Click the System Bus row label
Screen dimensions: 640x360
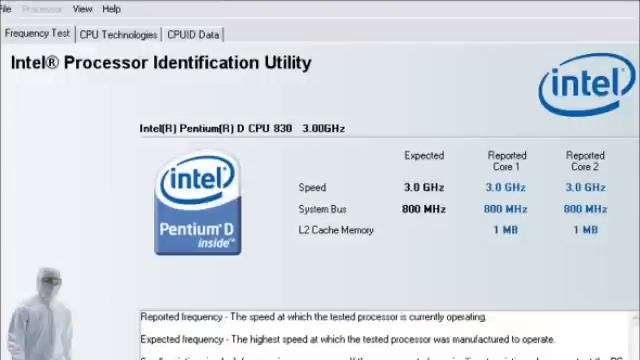click(322, 209)
